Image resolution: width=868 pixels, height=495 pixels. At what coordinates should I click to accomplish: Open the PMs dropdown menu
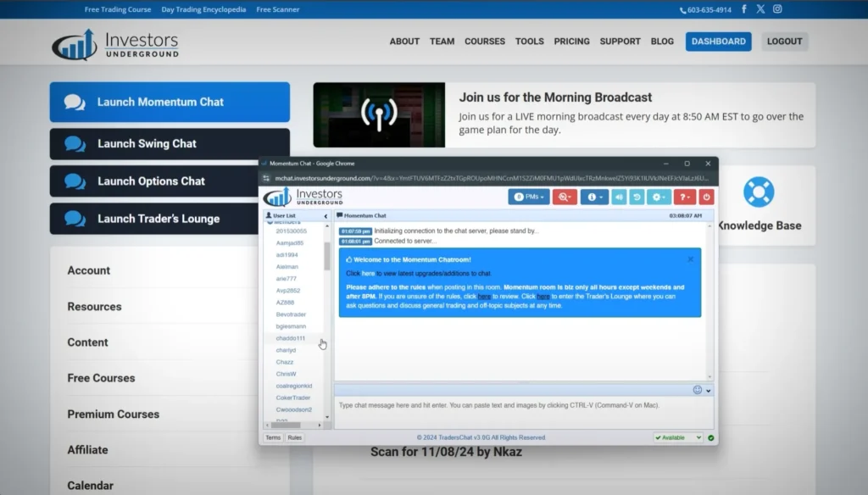(530, 197)
